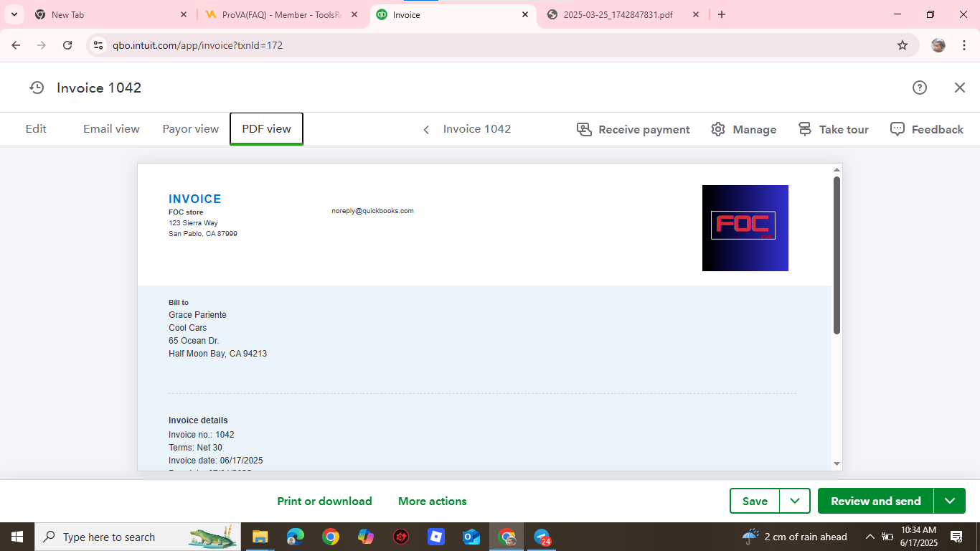Click the Feedback speech bubble icon

(x=897, y=129)
